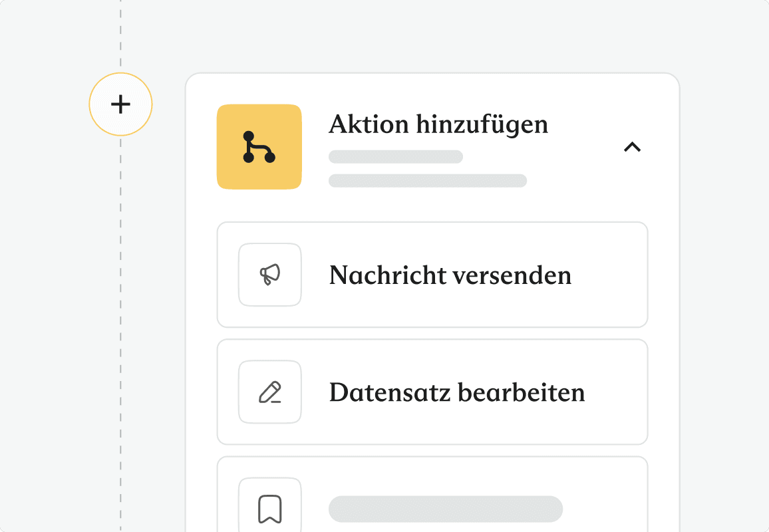The image size is (769, 532).
Task: Click the longer gray placeholder line under the heading
Action: coord(427,181)
